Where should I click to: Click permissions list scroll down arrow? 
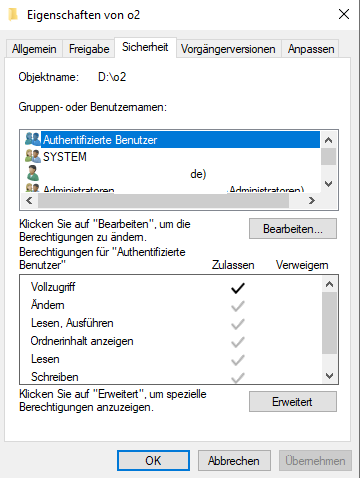[329, 376]
